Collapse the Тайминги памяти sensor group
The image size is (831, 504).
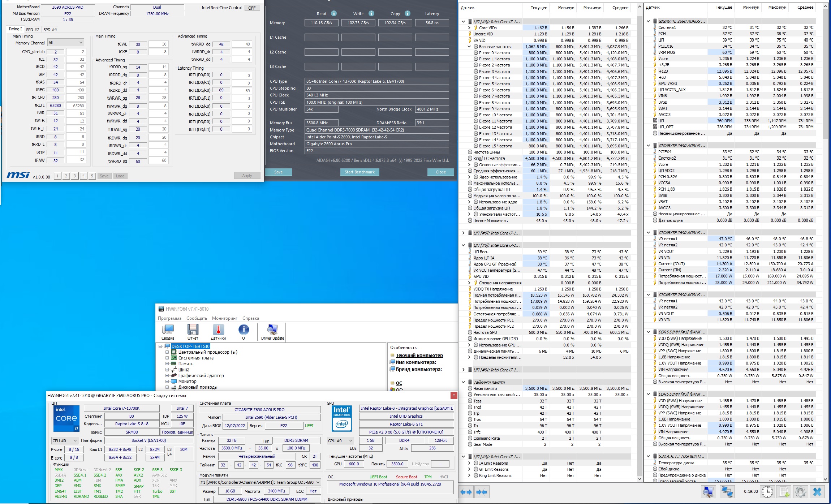(x=464, y=382)
